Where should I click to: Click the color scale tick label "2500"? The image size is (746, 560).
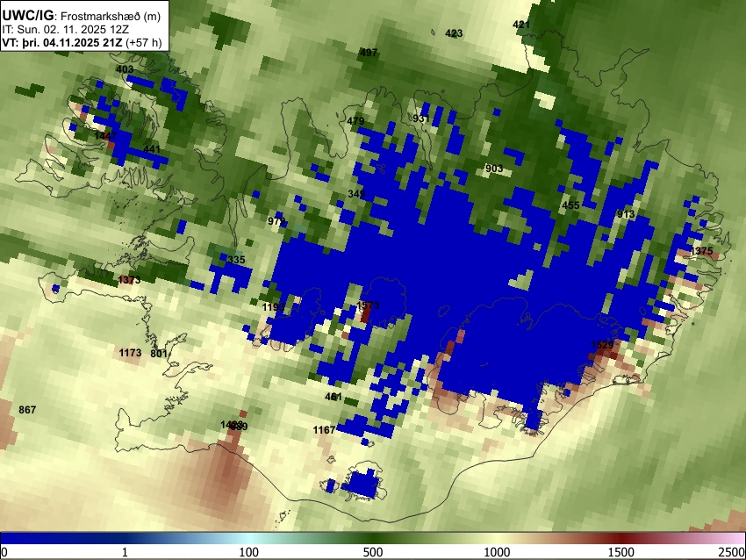(732, 552)
